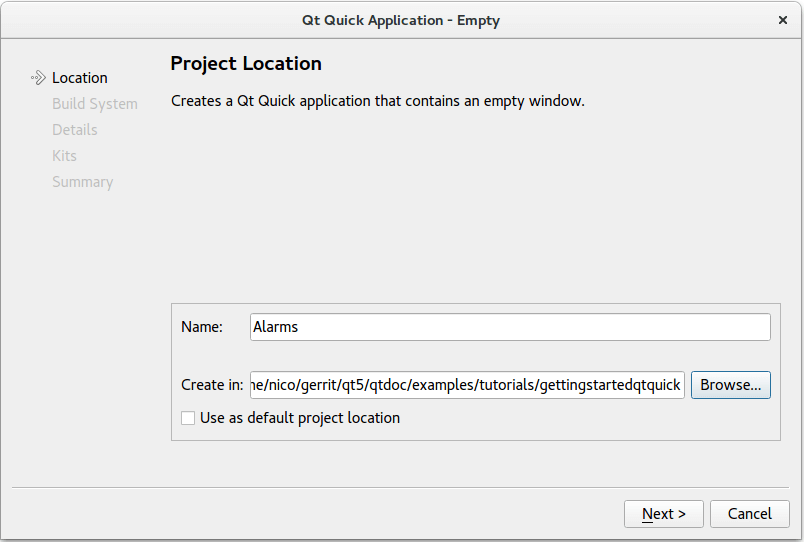Proceed with the Next > button
Viewport: 804px width, 542px height.
coord(663,514)
